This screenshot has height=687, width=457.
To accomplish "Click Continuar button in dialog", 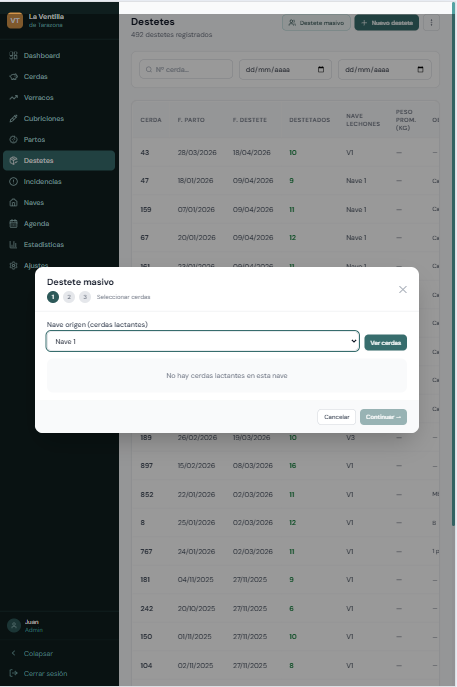I will [x=383, y=417].
